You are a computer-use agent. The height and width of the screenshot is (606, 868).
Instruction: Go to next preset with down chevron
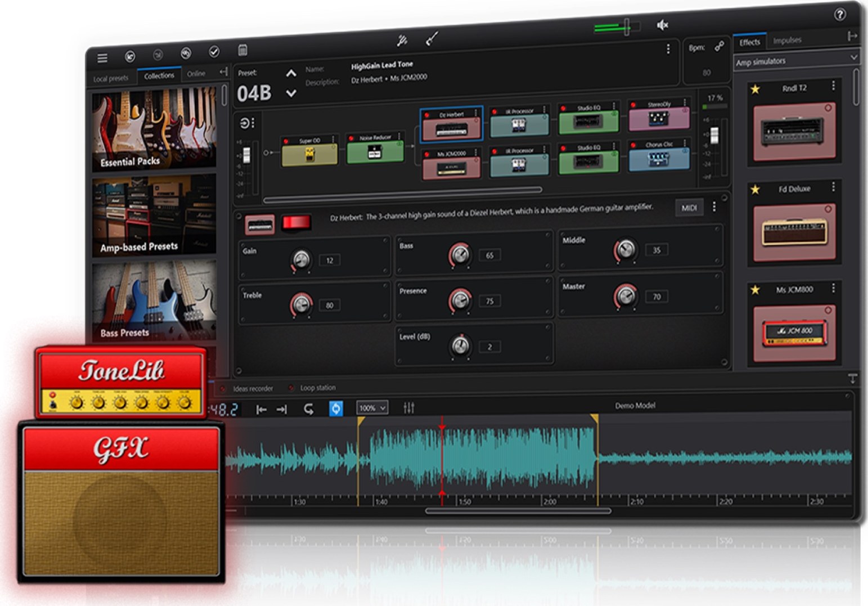point(291,93)
